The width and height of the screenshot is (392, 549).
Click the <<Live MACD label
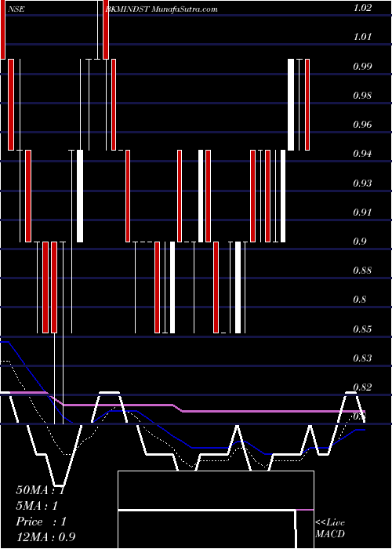[x=330, y=528]
